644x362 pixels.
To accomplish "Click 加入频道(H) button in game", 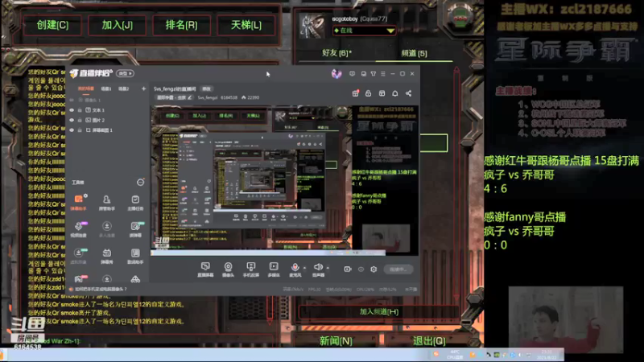I will pos(378,312).
